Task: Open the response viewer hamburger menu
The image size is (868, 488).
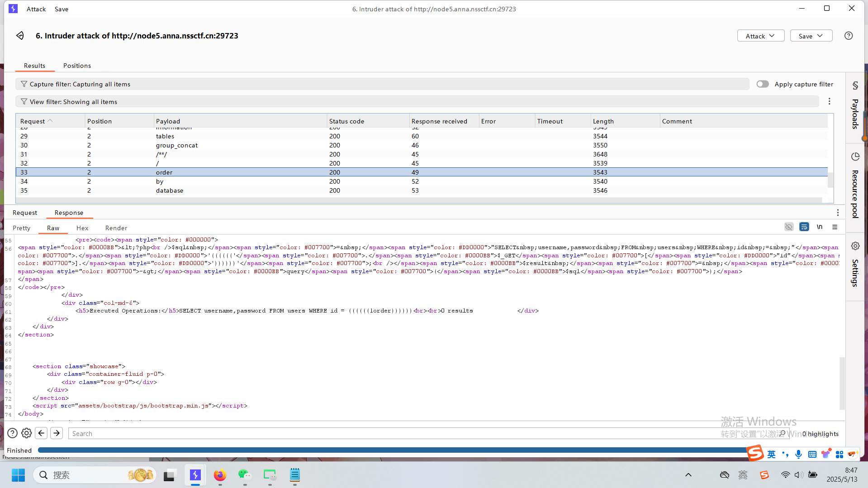Action: pyautogui.click(x=835, y=227)
